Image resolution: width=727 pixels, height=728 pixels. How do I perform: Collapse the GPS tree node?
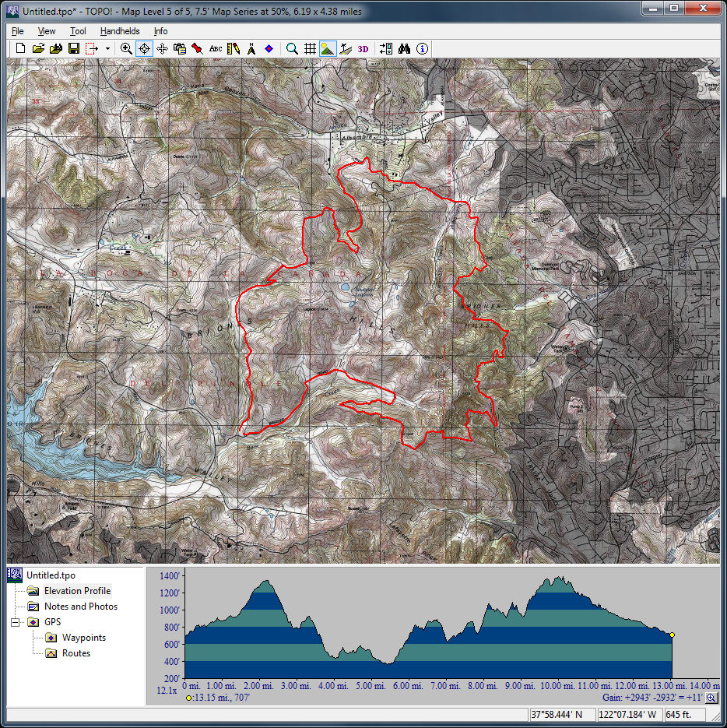pos(15,622)
